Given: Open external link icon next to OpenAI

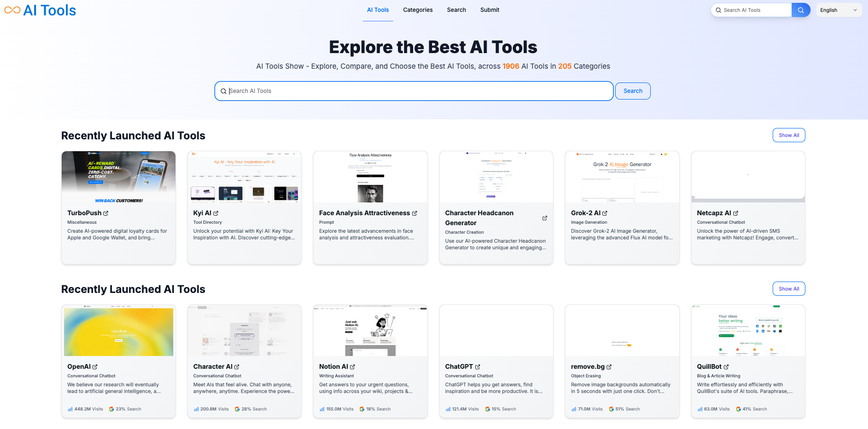Looking at the screenshot, I should click(x=95, y=367).
